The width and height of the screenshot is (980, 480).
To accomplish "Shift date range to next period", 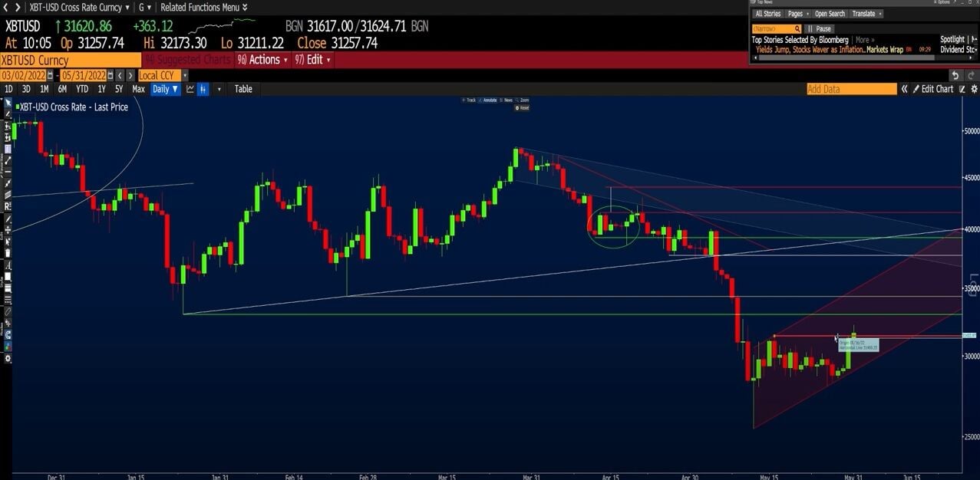I will [x=130, y=76].
